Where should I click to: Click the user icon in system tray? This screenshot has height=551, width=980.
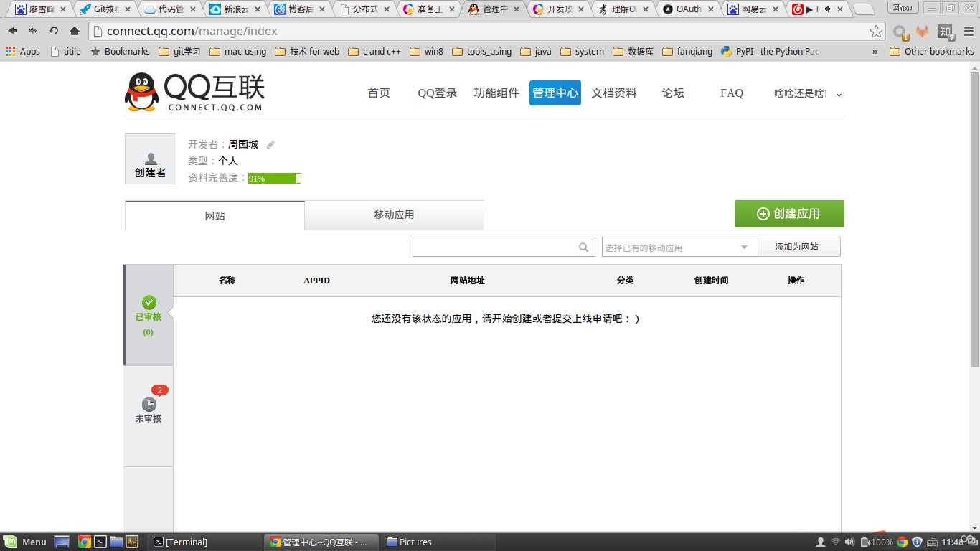click(x=821, y=542)
